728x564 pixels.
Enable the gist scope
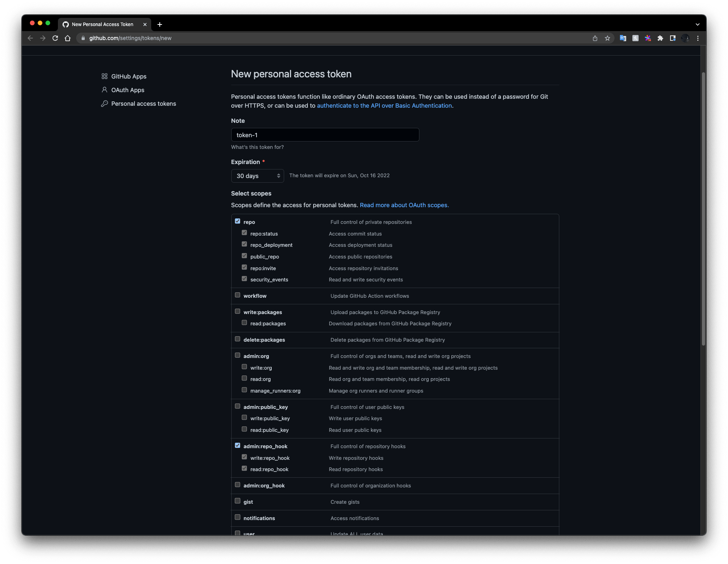coord(237,501)
